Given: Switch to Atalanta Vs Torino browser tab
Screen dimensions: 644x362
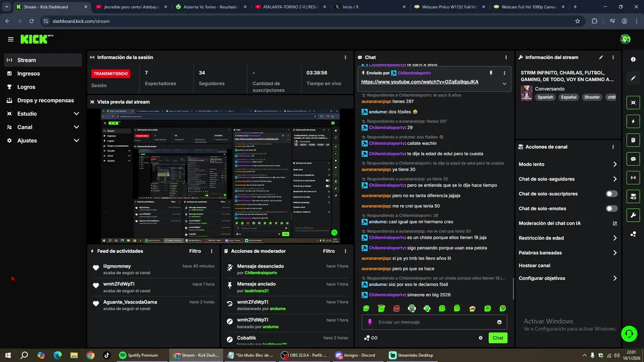Looking at the screenshot, I should click(x=211, y=7).
